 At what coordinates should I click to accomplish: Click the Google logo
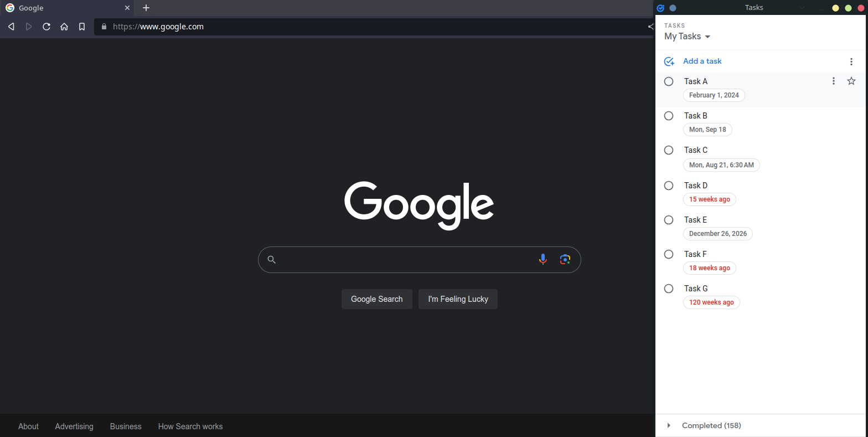click(x=419, y=205)
